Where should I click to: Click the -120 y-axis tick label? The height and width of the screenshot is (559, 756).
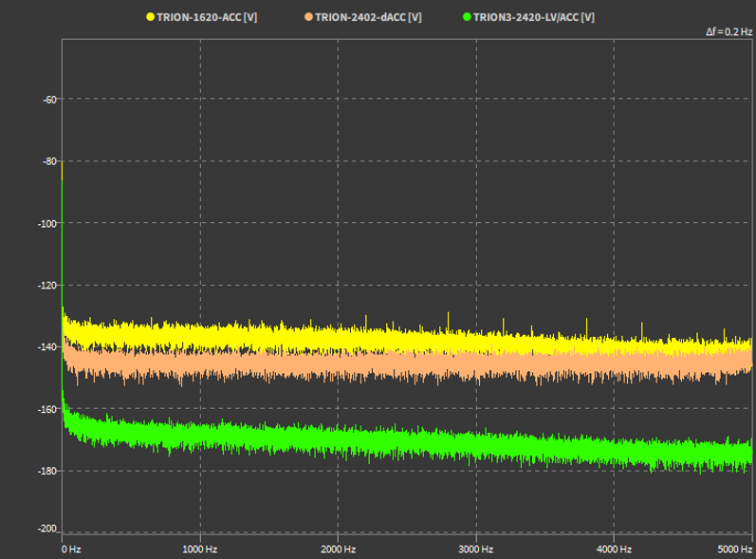coord(48,285)
